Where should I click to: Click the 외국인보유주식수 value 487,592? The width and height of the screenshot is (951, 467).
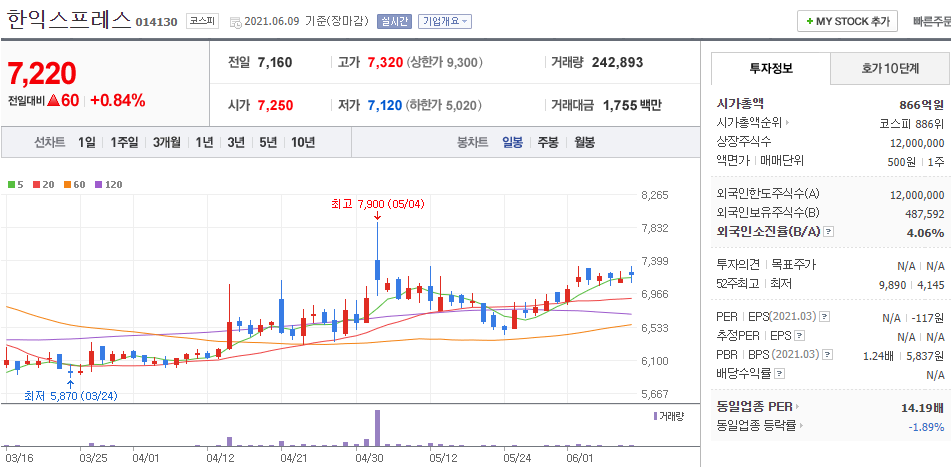click(x=924, y=213)
